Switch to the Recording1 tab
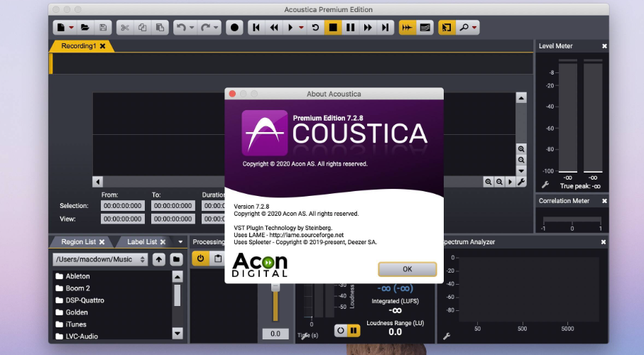 click(x=78, y=46)
